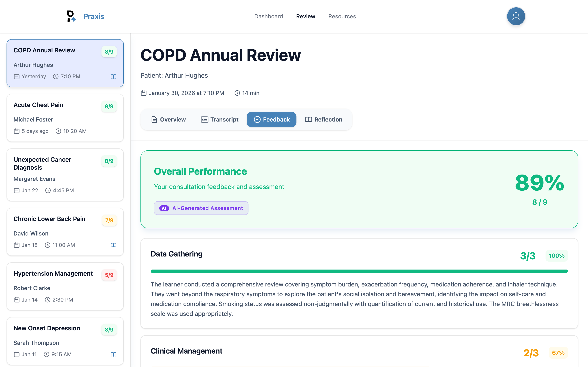Click the 8/9 score badge on COPD card
The height and width of the screenshot is (367, 588).
(x=109, y=51)
